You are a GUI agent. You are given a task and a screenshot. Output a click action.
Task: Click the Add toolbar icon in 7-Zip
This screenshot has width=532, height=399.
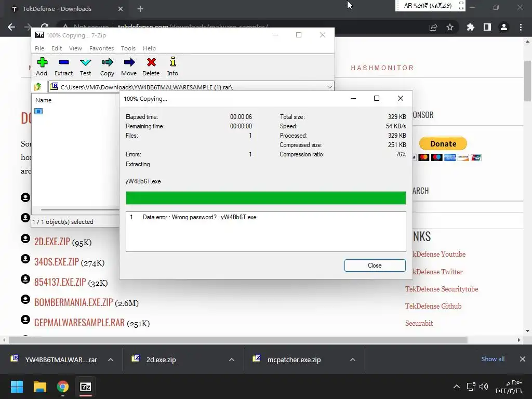[42, 62]
